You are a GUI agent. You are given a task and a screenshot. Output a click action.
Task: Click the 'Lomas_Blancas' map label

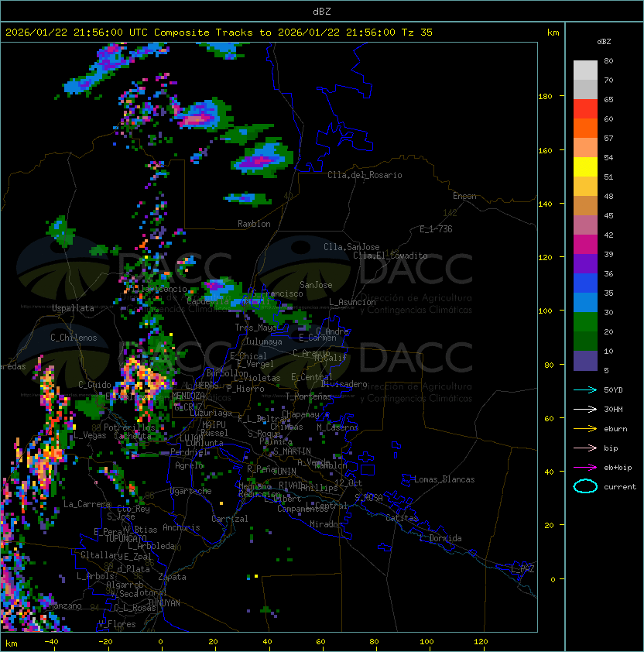coord(444,479)
